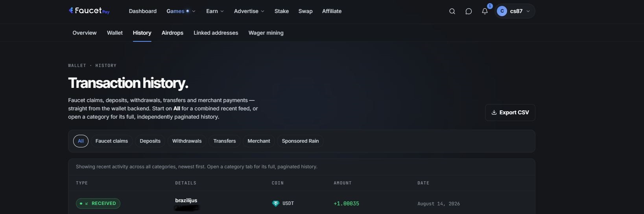Open the notifications bell icon
The image size is (644, 214).
pyautogui.click(x=485, y=11)
